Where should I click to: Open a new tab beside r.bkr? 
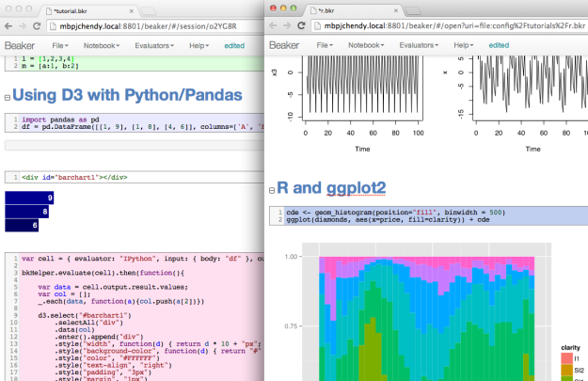click(x=413, y=11)
